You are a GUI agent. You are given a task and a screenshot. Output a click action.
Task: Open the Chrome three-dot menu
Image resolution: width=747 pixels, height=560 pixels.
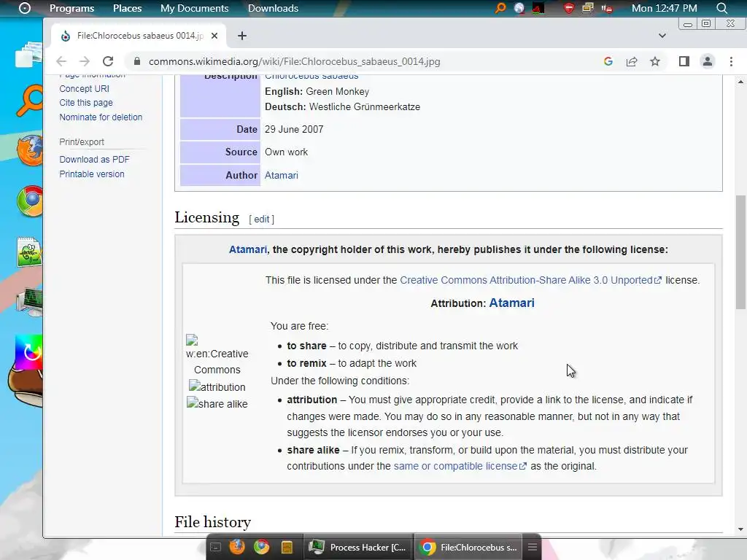coord(731,61)
